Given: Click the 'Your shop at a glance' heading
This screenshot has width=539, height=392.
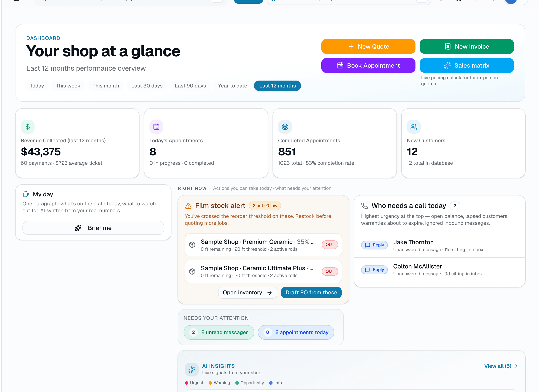Looking at the screenshot, I should pyautogui.click(x=103, y=51).
